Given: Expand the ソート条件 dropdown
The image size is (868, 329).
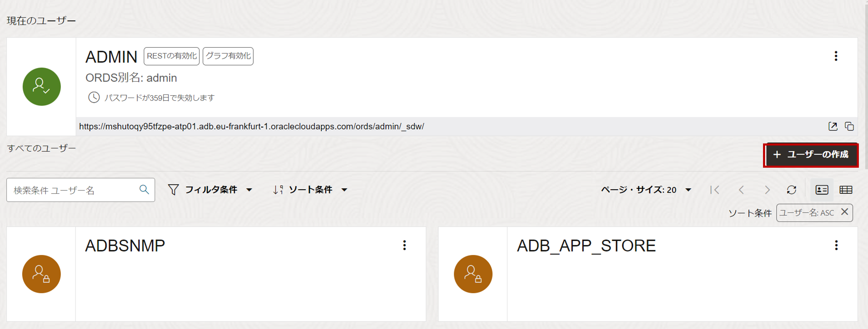Looking at the screenshot, I should click(310, 190).
